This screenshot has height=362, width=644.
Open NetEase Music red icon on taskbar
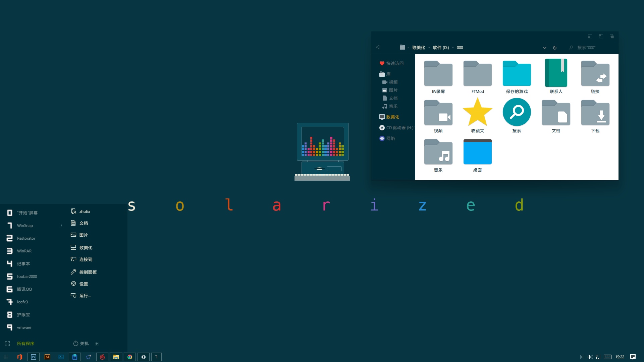[x=102, y=357]
